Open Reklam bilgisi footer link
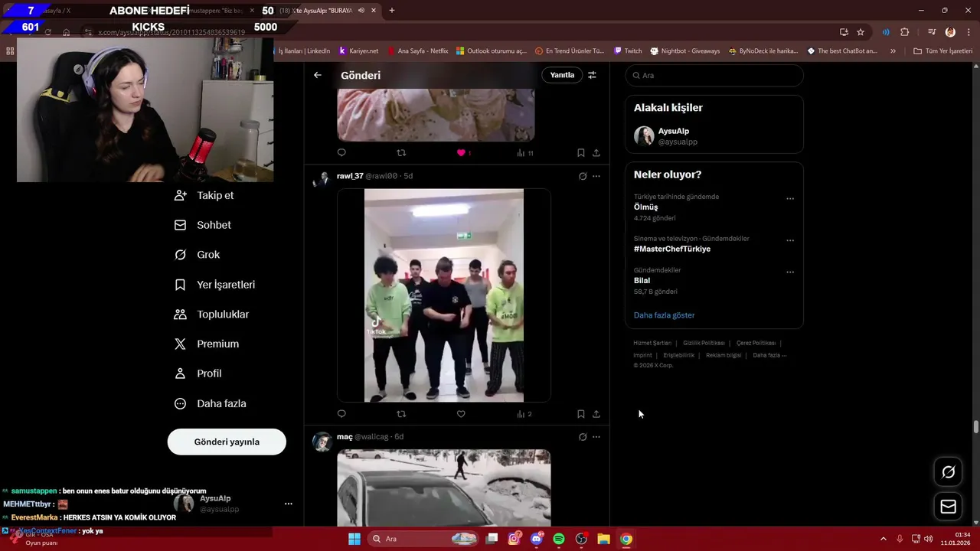The height and width of the screenshot is (551, 980). click(724, 355)
